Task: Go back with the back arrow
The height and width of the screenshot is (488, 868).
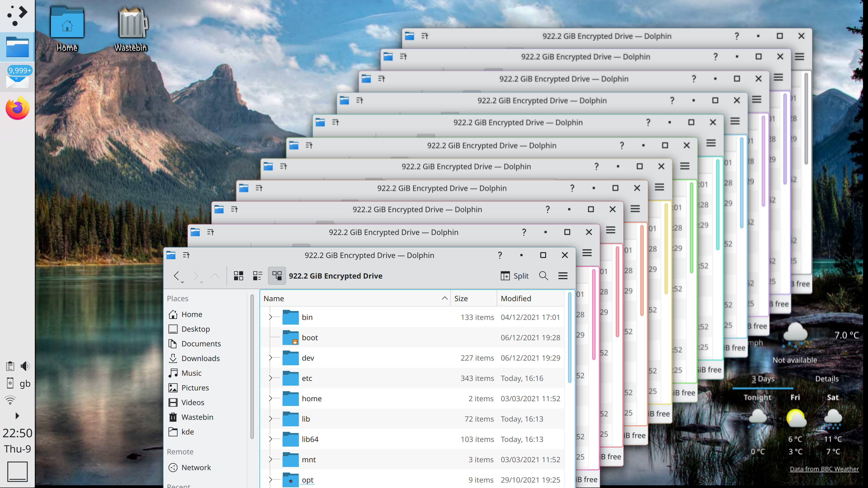Action: coord(176,276)
